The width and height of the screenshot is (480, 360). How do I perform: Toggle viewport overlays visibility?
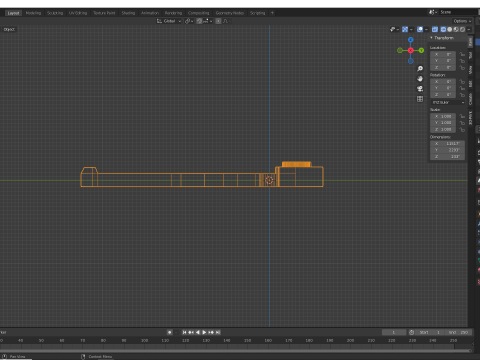(x=420, y=29)
